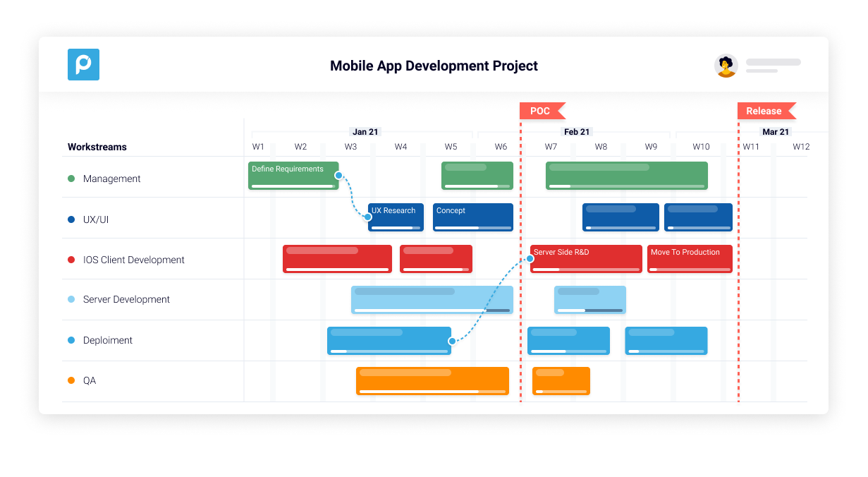Screen dimensions: 868x477
Task: Click the W8 week column header
Action: [601, 147]
